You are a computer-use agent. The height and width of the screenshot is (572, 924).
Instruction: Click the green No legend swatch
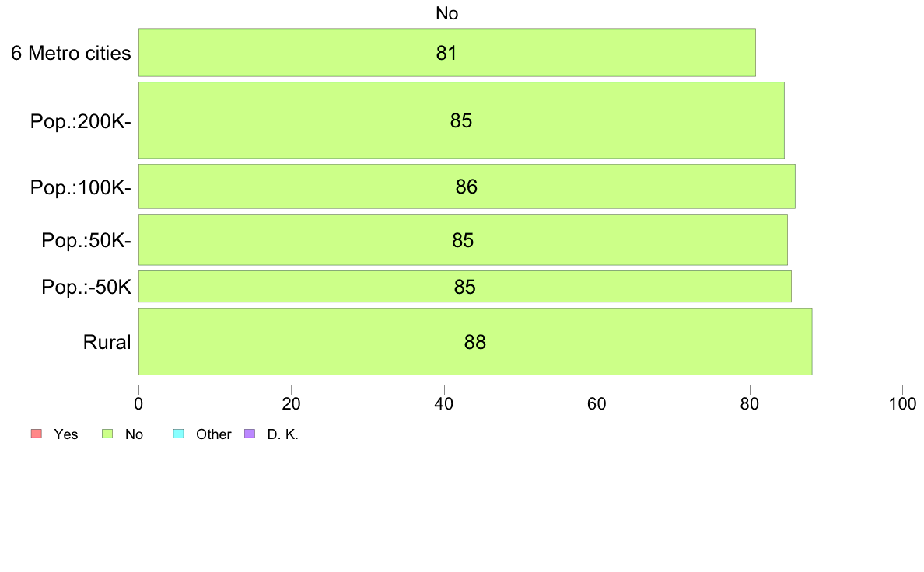point(107,434)
